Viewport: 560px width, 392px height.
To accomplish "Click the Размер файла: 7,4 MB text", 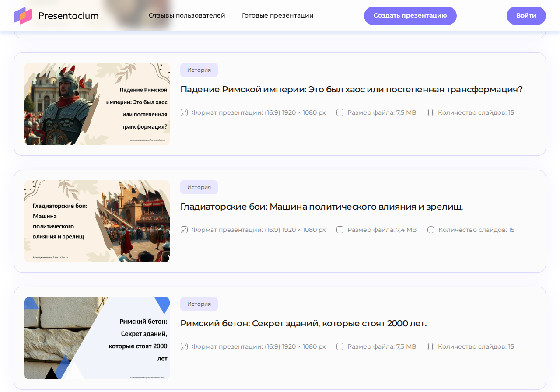I will click(x=382, y=230).
